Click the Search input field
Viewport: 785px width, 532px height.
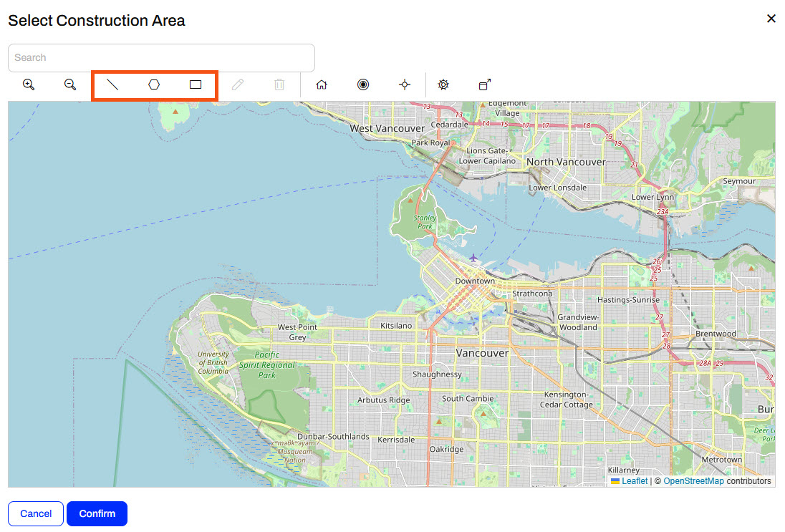pyautogui.click(x=161, y=58)
